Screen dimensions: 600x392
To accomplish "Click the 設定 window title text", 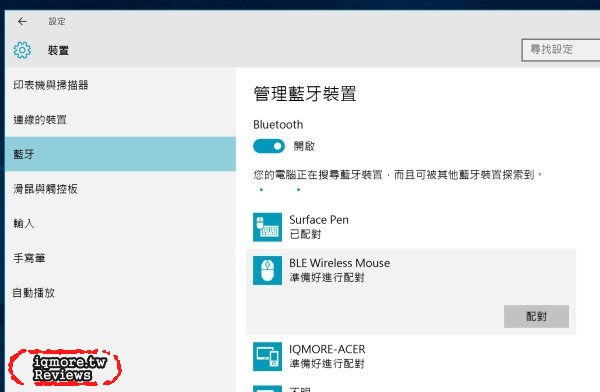I will pyautogui.click(x=57, y=21).
